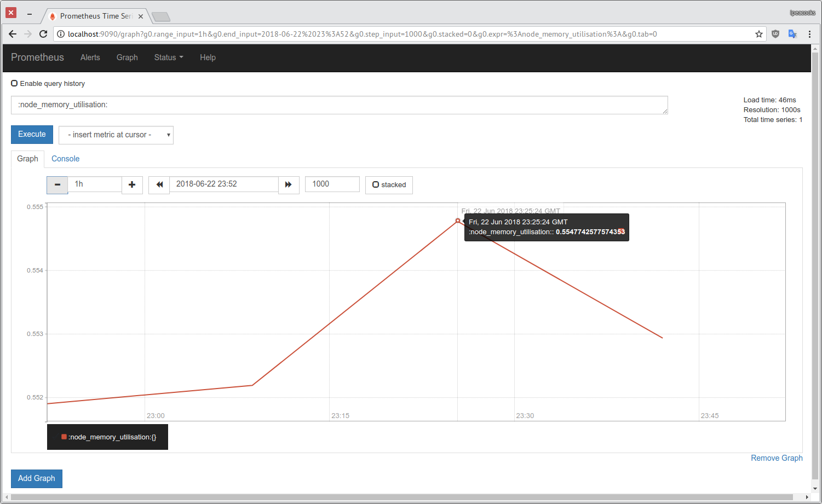Select the Graph tab
The image size is (822, 504).
27,159
